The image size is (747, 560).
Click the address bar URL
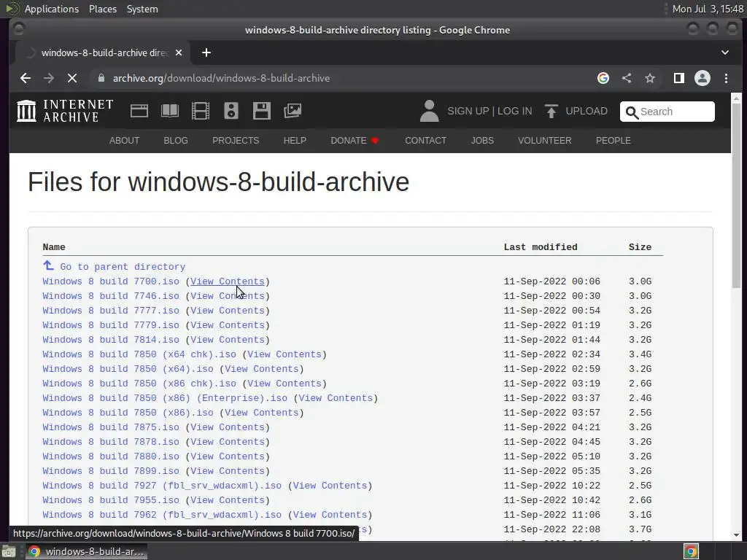coord(221,78)
